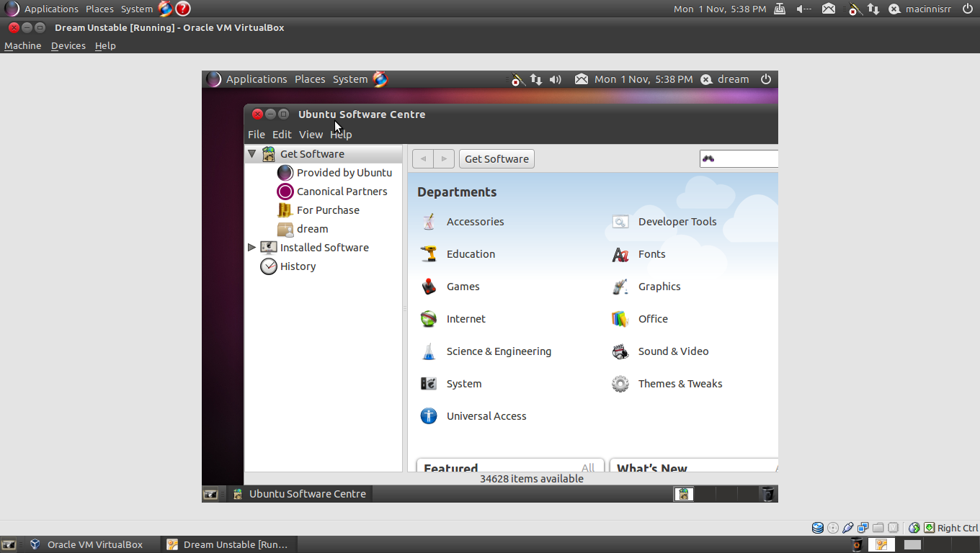
Task: Expand the Installed Software tree triangle
Action: click(x=251, y=247)
